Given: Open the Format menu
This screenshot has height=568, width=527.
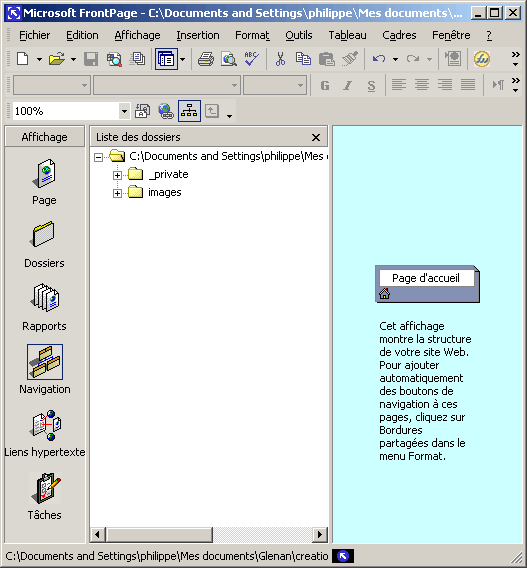Looking at the screenshot, I should pos(252,35).
